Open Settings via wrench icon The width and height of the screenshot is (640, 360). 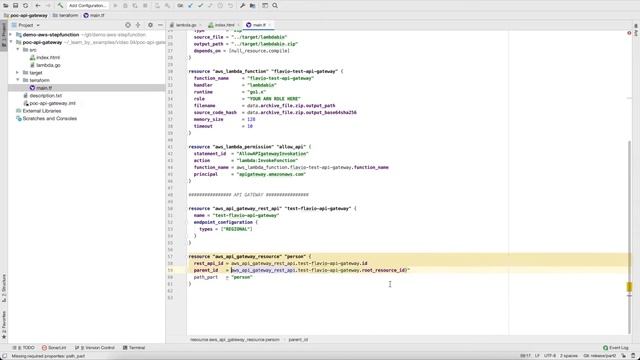242,5
